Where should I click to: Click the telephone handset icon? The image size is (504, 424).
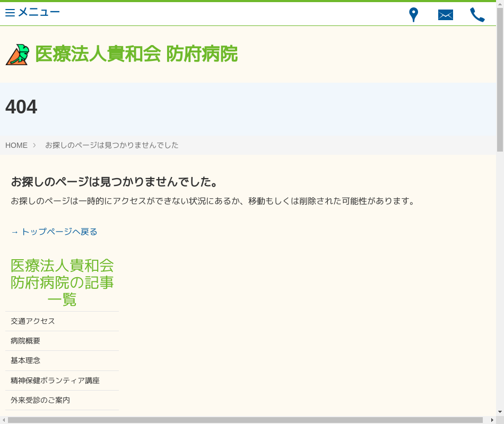pos(477,15)
